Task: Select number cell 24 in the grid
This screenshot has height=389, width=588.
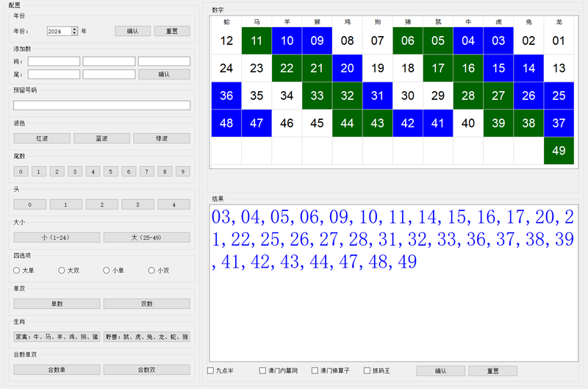Action: tap(226, 68)
